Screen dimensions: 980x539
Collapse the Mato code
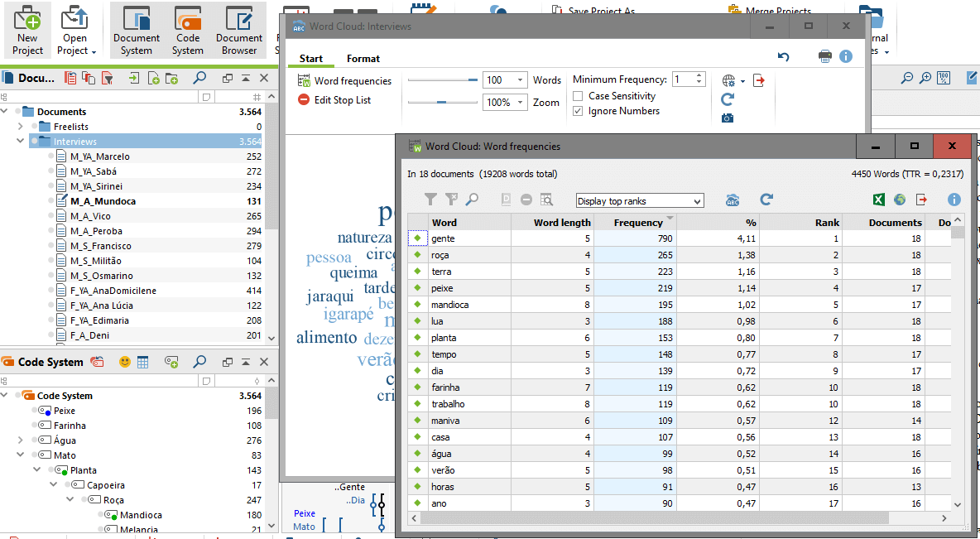[20, 455]
